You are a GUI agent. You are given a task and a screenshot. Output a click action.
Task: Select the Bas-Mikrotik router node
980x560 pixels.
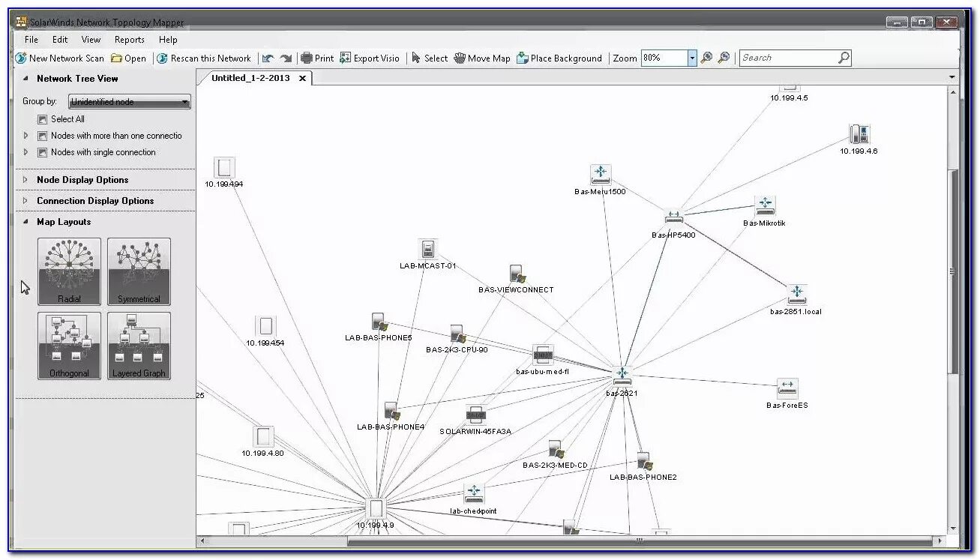765,205
